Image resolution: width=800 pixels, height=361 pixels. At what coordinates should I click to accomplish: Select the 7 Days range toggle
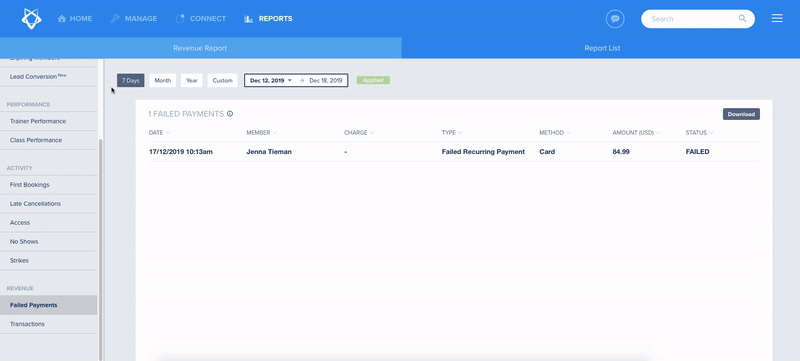131,81
